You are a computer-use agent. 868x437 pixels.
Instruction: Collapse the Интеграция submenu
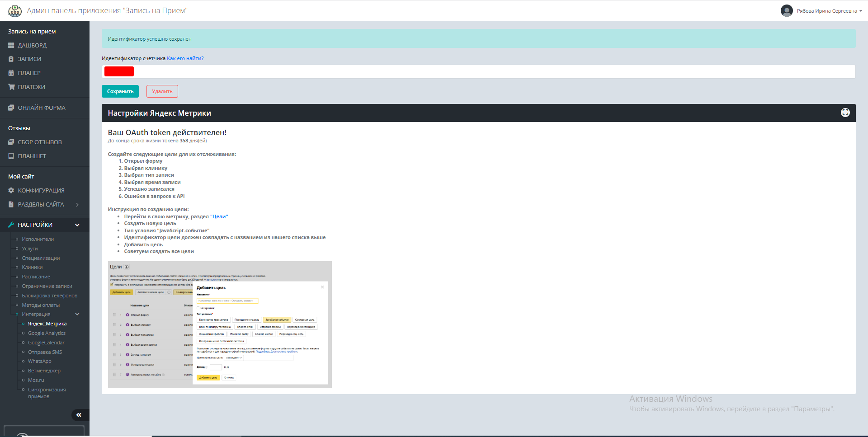pyautogui.click(x=77, y=315)
